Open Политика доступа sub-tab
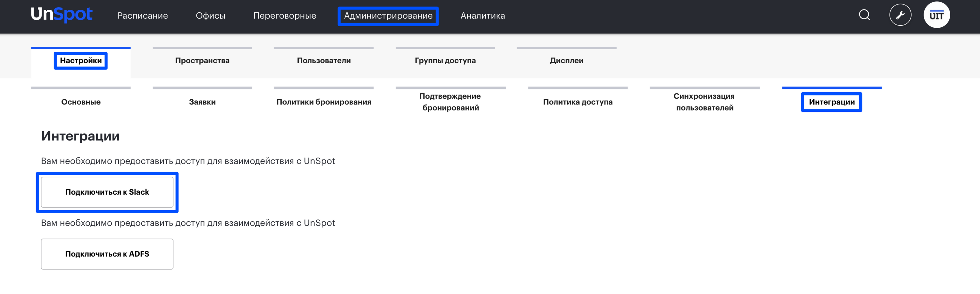This screenshot has width=980, height=294. [x=578, y=102]
